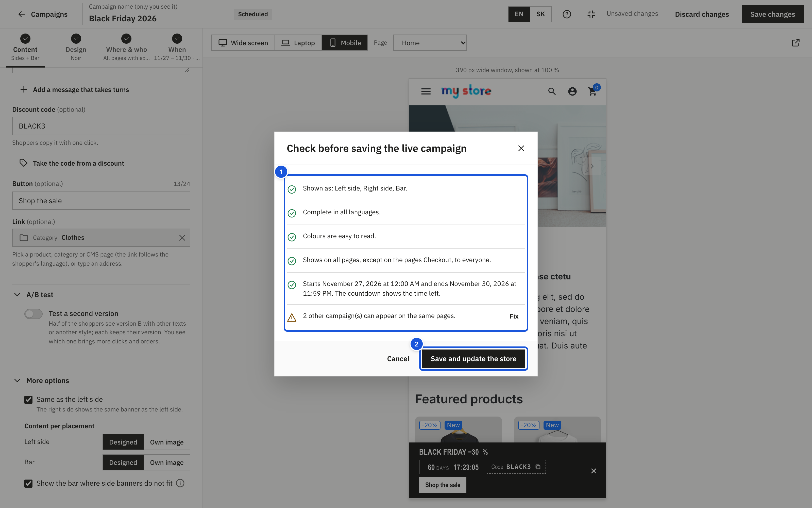Open the help question mark icon
812x508 pixels.
[567, 14]
